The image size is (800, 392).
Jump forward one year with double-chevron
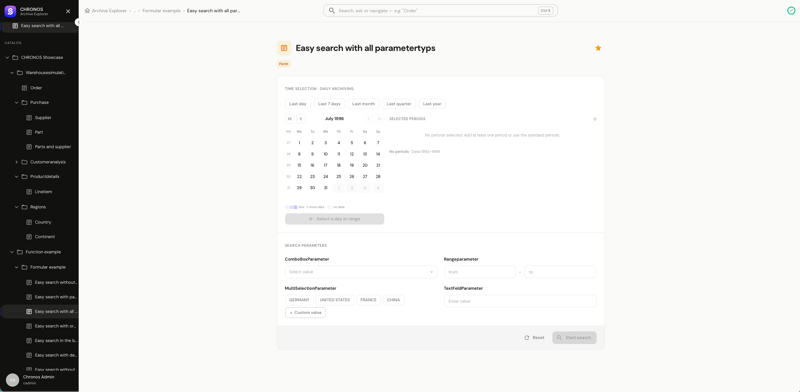coord(379,119)
